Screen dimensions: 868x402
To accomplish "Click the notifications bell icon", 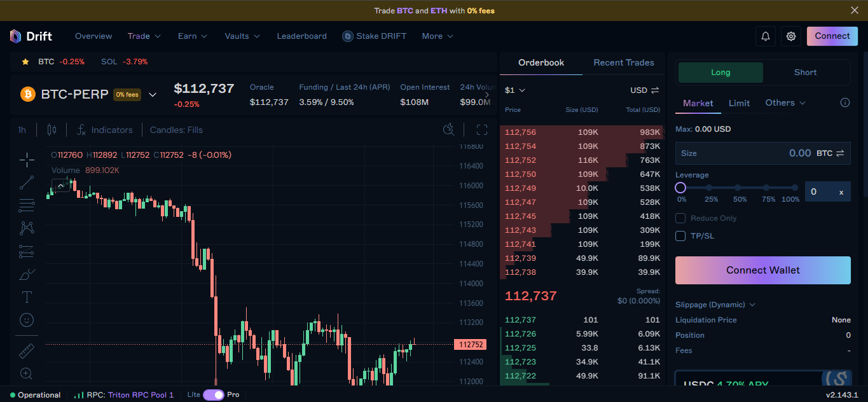I will [x=766, y=36].
